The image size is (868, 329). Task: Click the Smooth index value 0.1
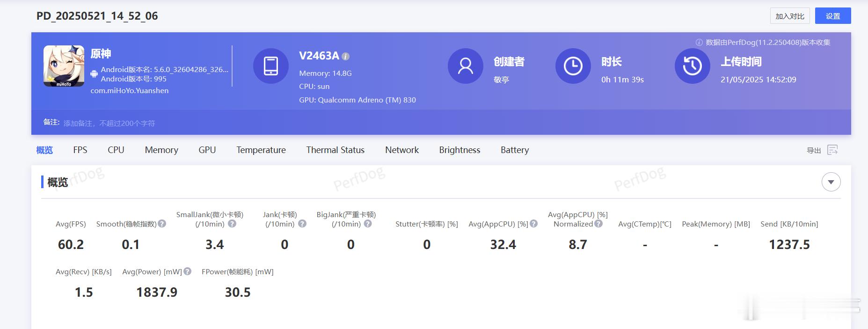pos(131,244)
